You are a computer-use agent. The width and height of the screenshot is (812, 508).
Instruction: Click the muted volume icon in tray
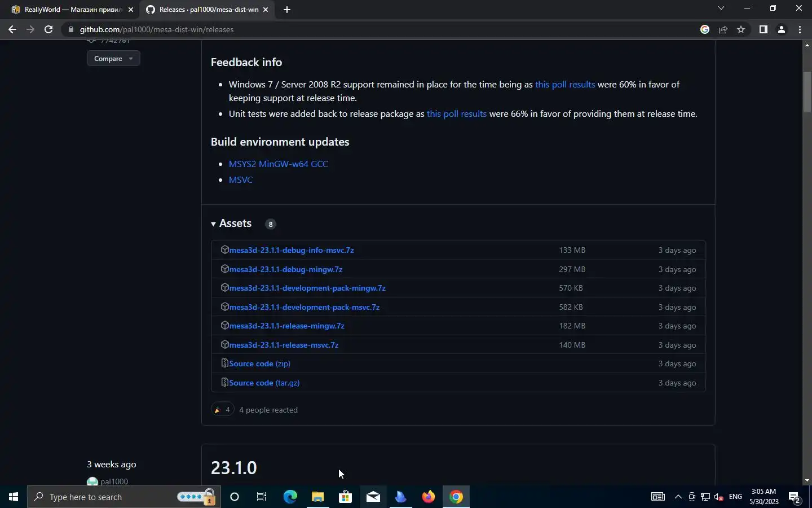pos(719,497)
